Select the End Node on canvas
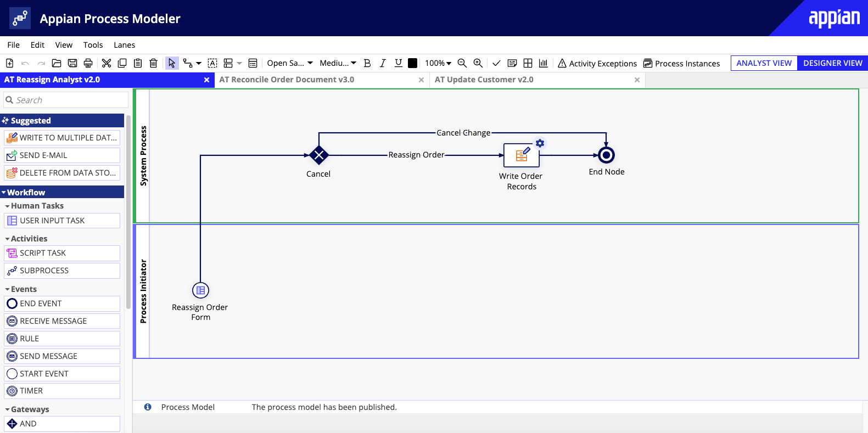Viewport: 868px width, 433px height. tap(606, 155)
